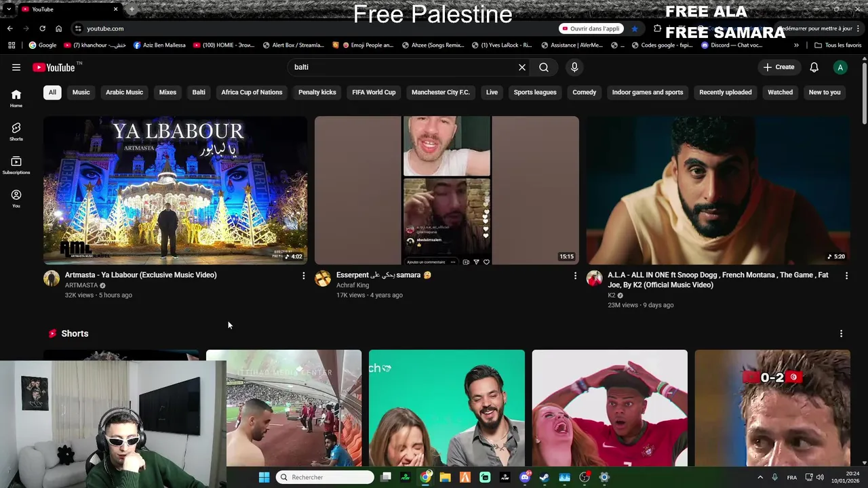Reload the page with refresh icon

[42, 28]
